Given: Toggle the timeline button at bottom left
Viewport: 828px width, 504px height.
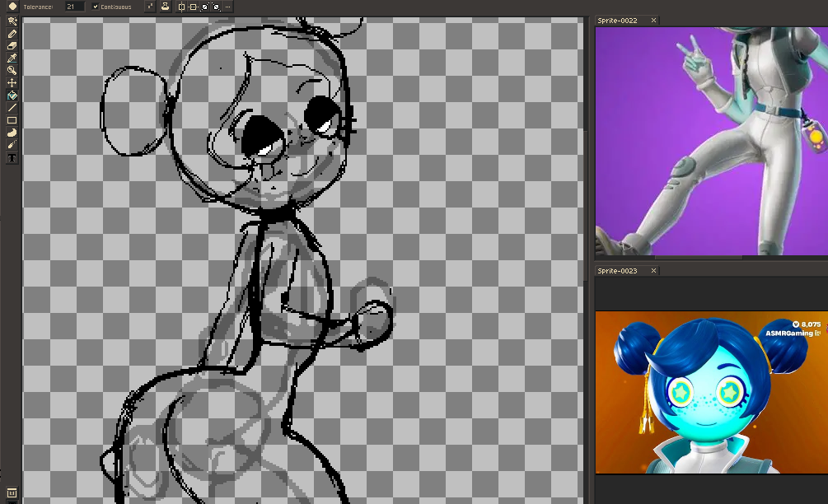Looking at the screenshot, I should 12,493.
